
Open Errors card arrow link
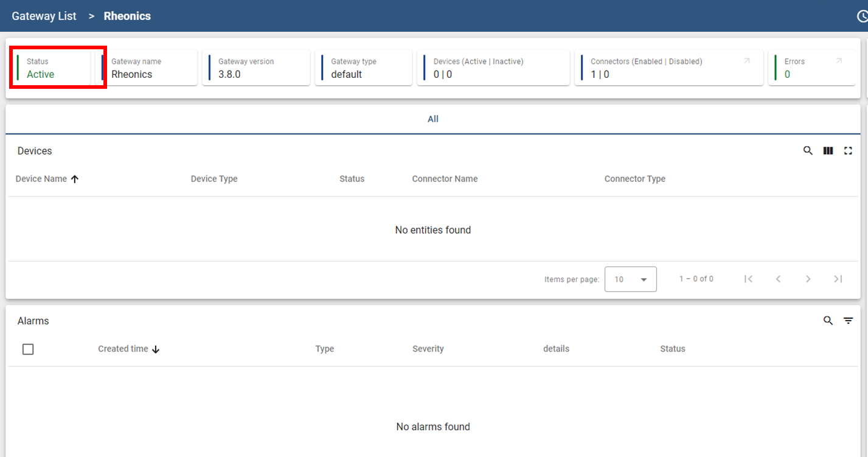coord(839,61)
